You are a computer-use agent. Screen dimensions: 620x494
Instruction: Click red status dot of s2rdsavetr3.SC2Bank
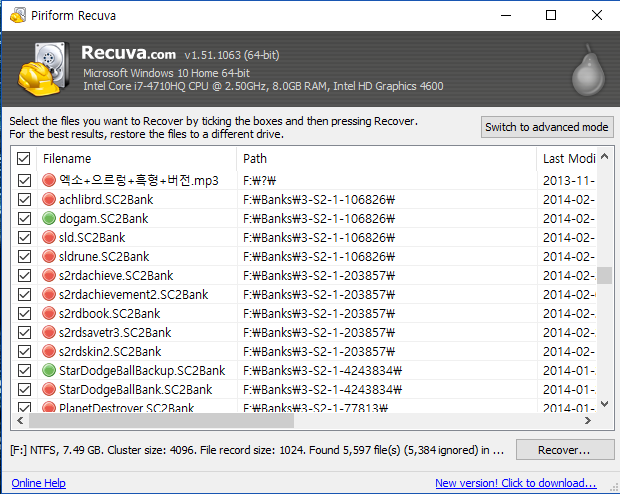tap(49, 332)
